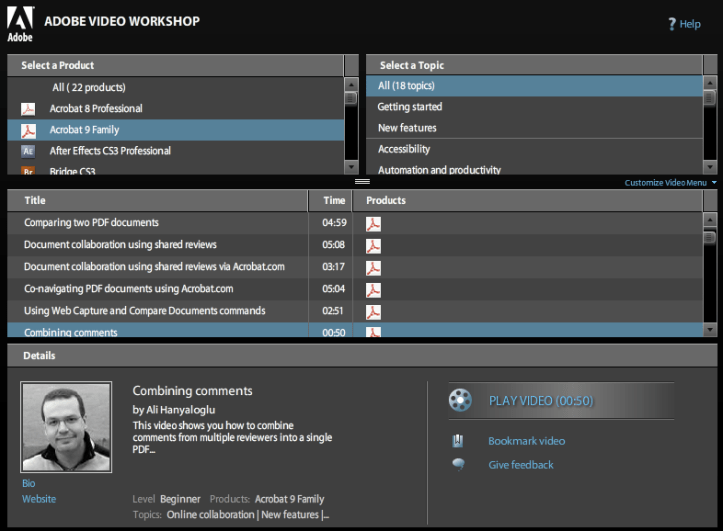
Task: Open the Customize Video Menu dropdown
Action: click(x=670, y=183)
